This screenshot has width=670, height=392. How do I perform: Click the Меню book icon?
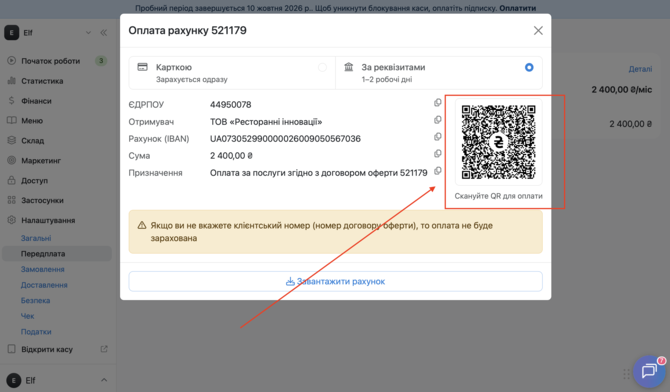12,120
